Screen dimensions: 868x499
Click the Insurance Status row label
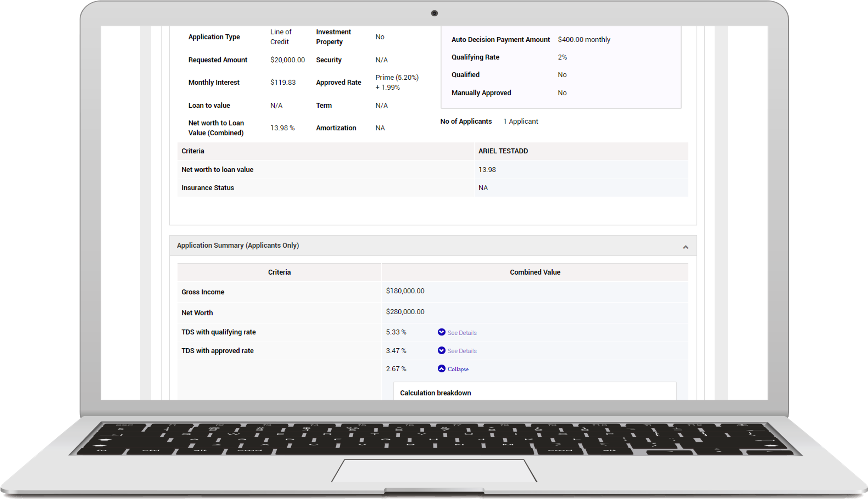[208, 188]
